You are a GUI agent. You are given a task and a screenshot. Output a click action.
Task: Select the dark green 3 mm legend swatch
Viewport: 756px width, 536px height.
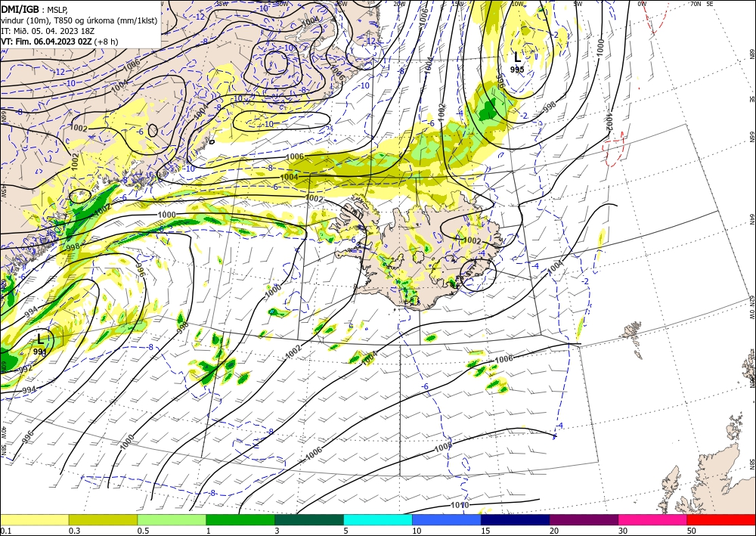(x=309, y=519)
